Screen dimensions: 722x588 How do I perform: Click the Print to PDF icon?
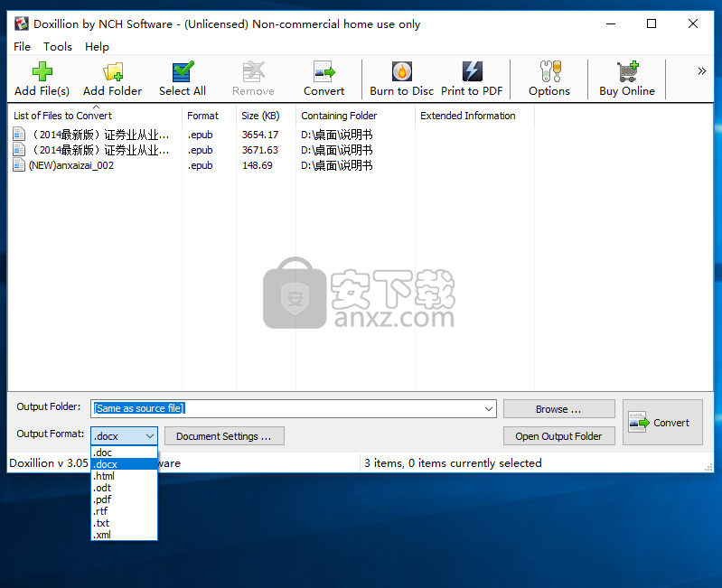pos(472,71)
